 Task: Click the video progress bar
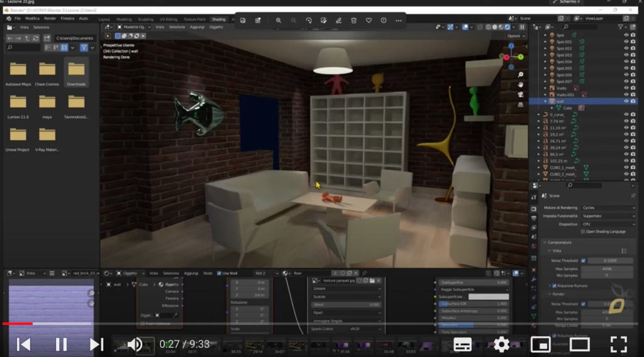click(320, 324)
